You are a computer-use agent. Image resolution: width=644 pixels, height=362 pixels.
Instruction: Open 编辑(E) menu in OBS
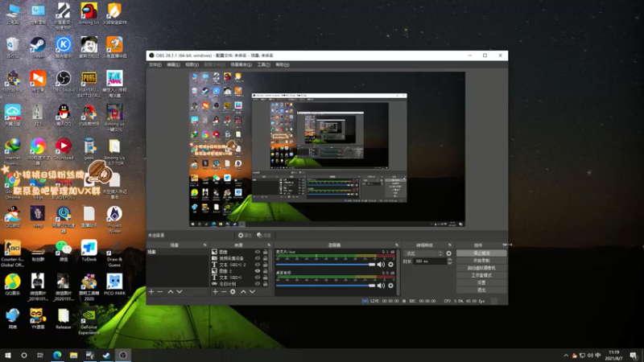click(173, 65)
